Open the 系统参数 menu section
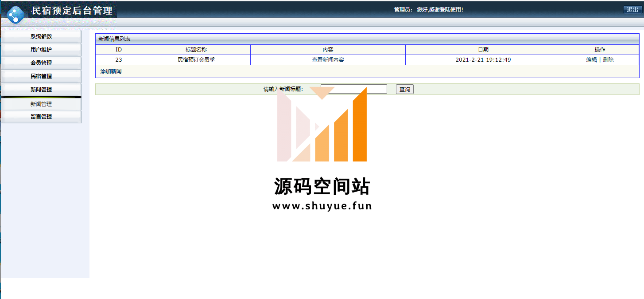Screen dimensions: 644x299 pos(41,36)
